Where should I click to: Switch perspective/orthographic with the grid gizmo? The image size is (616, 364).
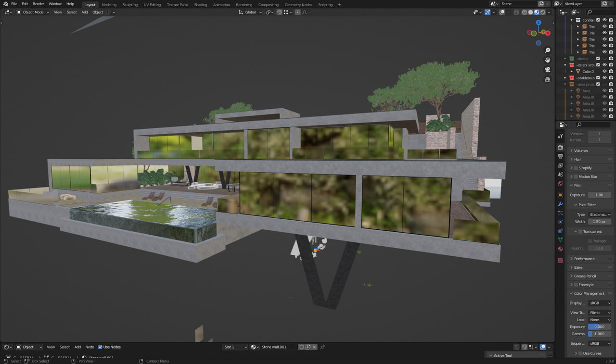tap(547, 79)
